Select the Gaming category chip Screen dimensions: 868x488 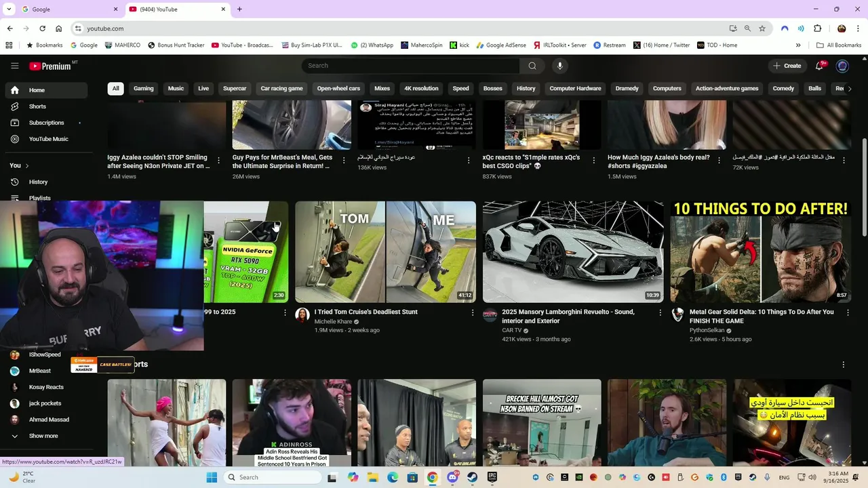[144, 89]
